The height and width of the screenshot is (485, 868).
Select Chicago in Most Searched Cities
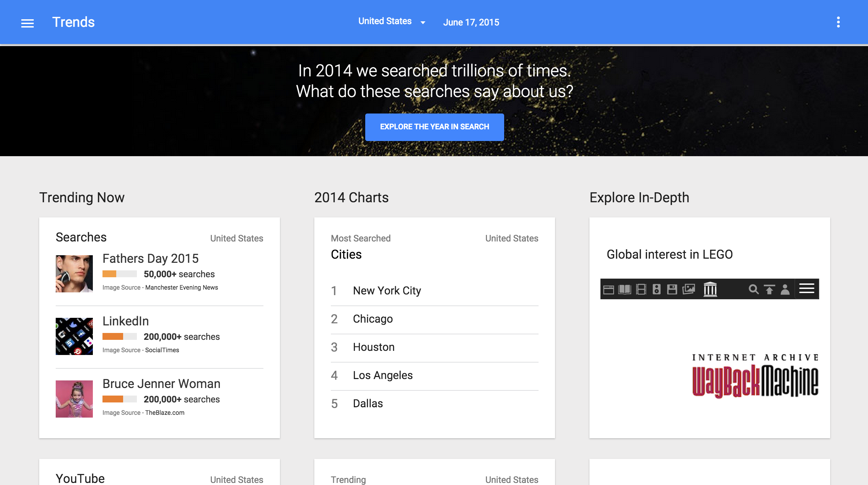click(x=372, y=319)
